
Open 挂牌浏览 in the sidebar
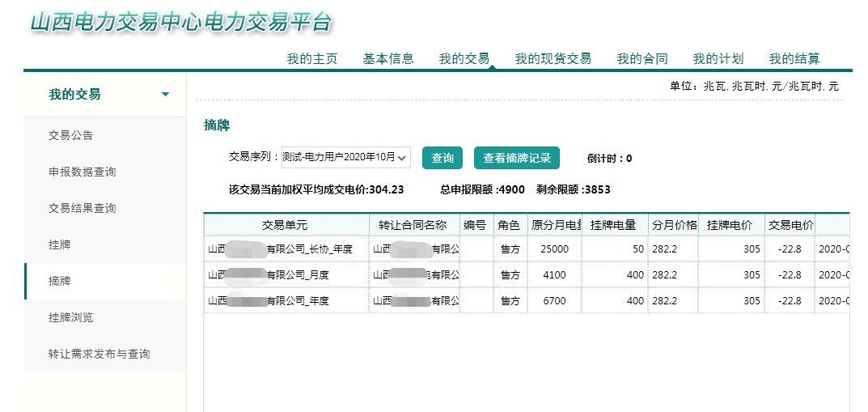coord(71,317)
